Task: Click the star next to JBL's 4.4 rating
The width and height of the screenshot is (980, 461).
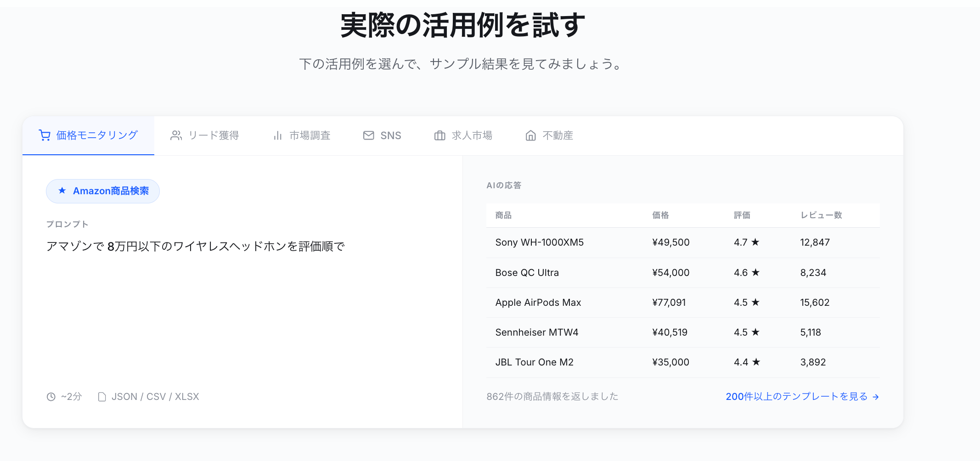Action: [755, 362]
